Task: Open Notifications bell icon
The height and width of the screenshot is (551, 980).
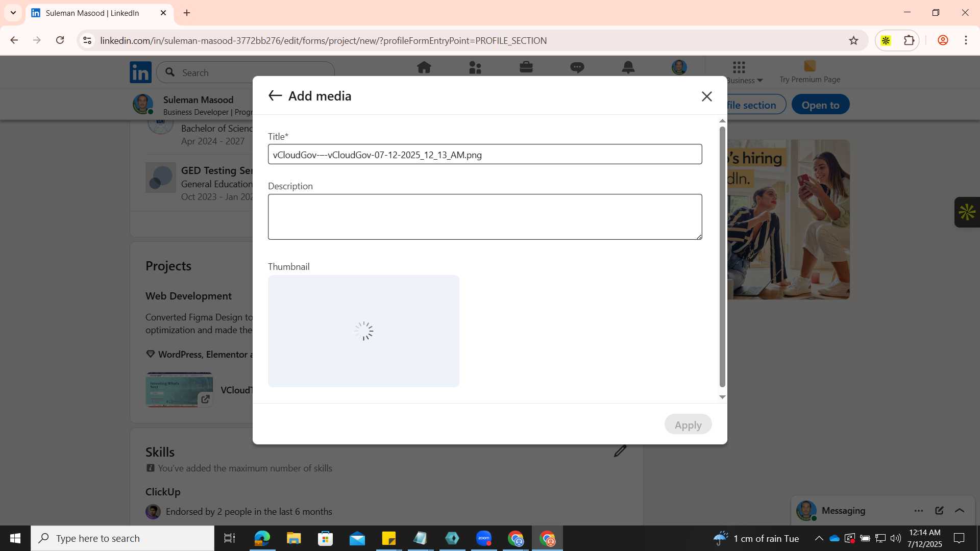Action: point(628,67)
